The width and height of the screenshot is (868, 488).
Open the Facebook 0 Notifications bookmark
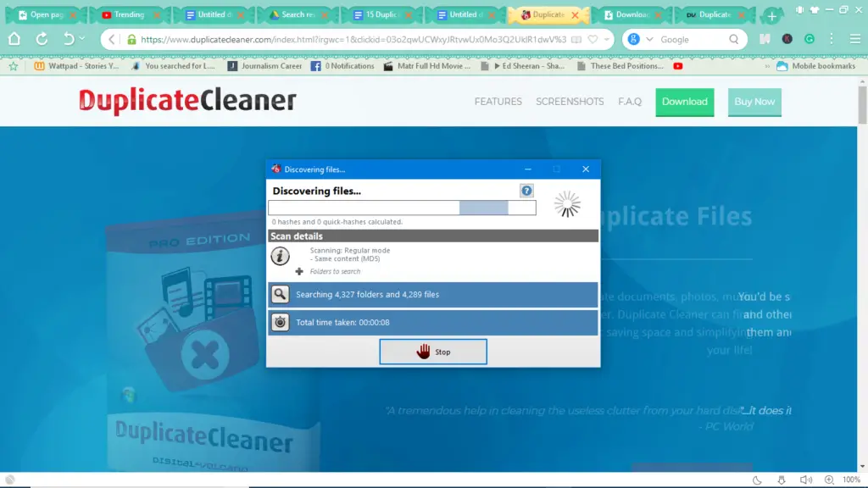tap(342, 66)
